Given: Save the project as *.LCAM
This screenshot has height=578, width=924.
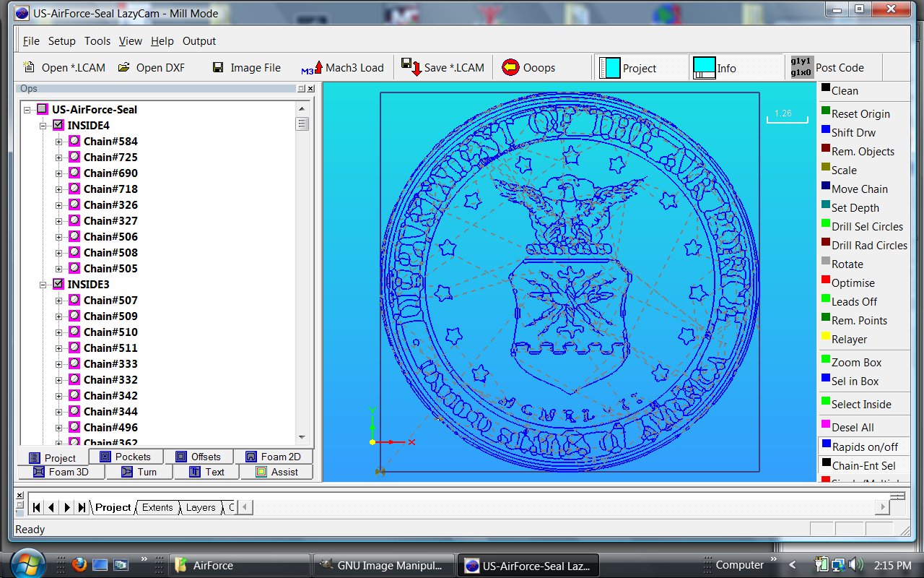Looking at the screenshot, I should coord(443,67).
